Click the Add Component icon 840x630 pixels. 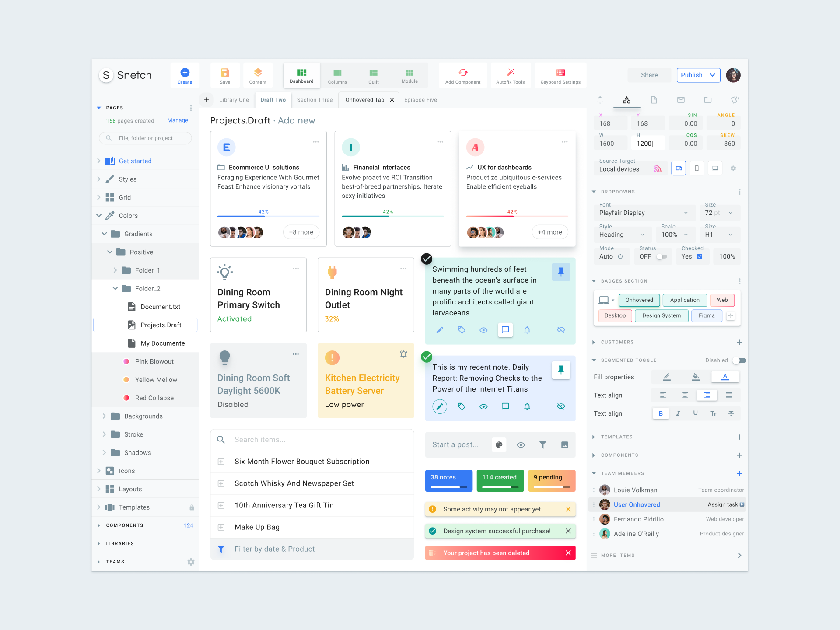pyautogui.click(x=463, y=72)
